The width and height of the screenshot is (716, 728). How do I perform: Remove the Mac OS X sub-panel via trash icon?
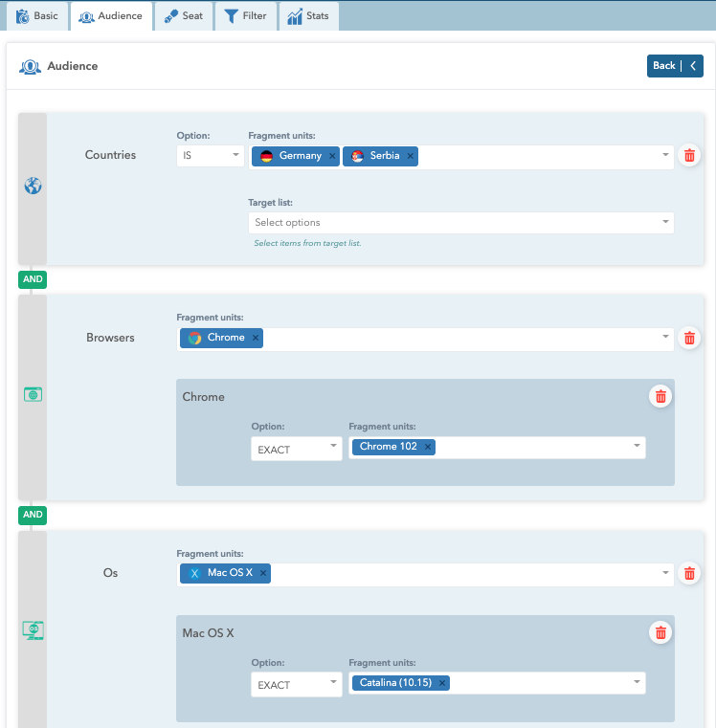click(x=660, y=632)
